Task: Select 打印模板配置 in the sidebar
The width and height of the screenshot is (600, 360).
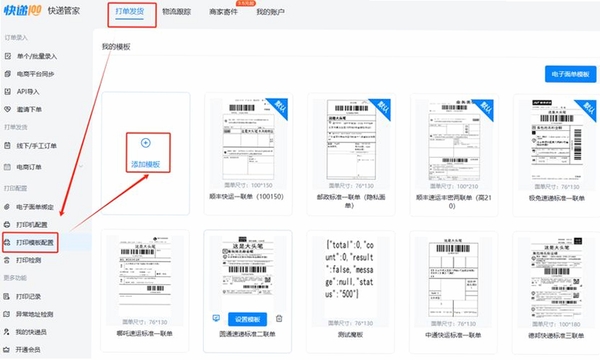Action: click(x=35, y=242)
